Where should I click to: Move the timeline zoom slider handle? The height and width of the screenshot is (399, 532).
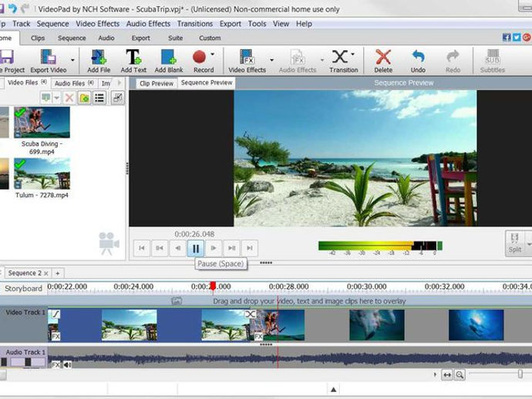tap(520, 374)
